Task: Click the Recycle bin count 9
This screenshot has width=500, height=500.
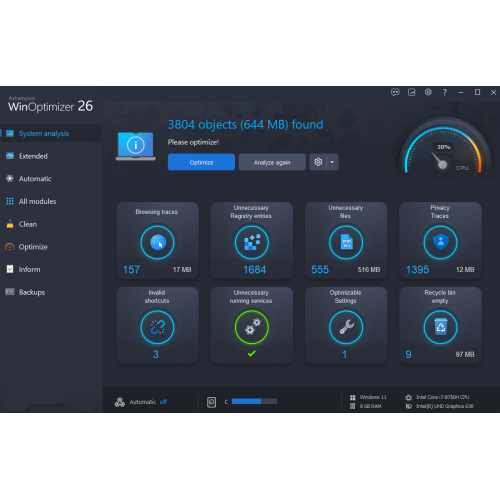Action: 408,354
